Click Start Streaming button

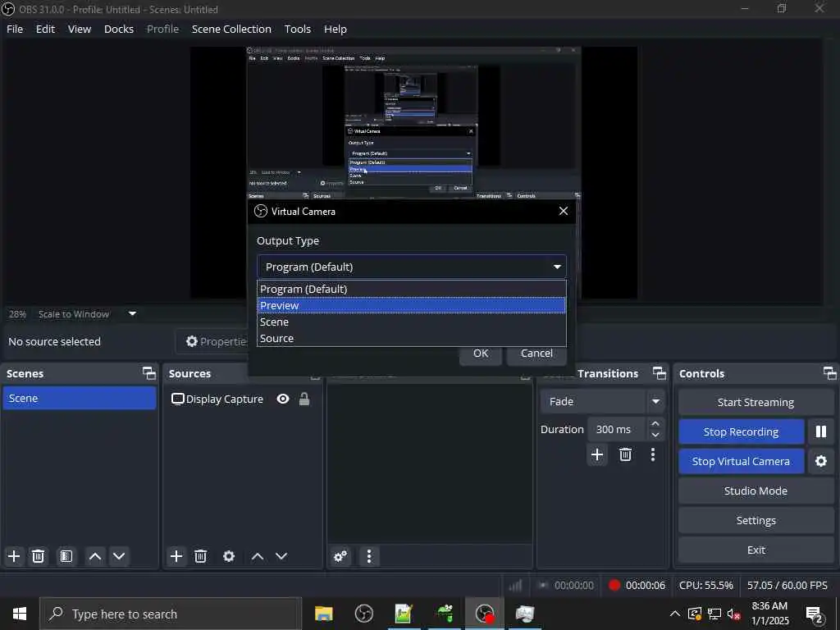click(756, 402)
